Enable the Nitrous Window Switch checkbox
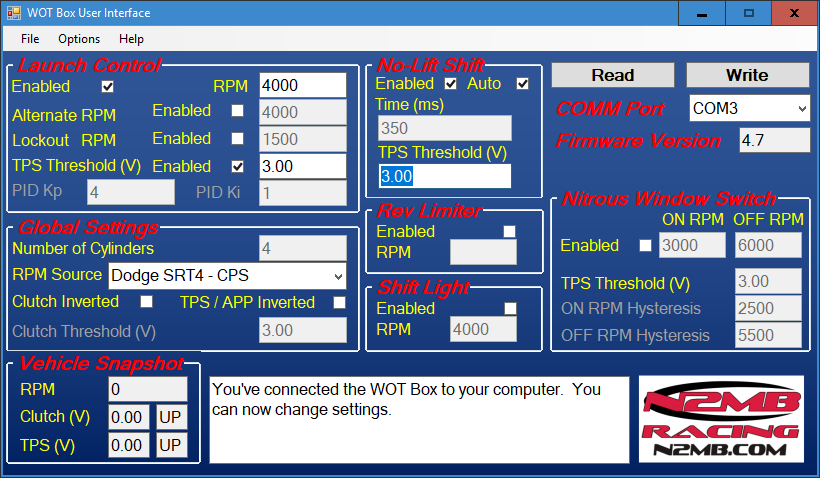The height and width of the screenshot is (478, 820). point(645,246)
